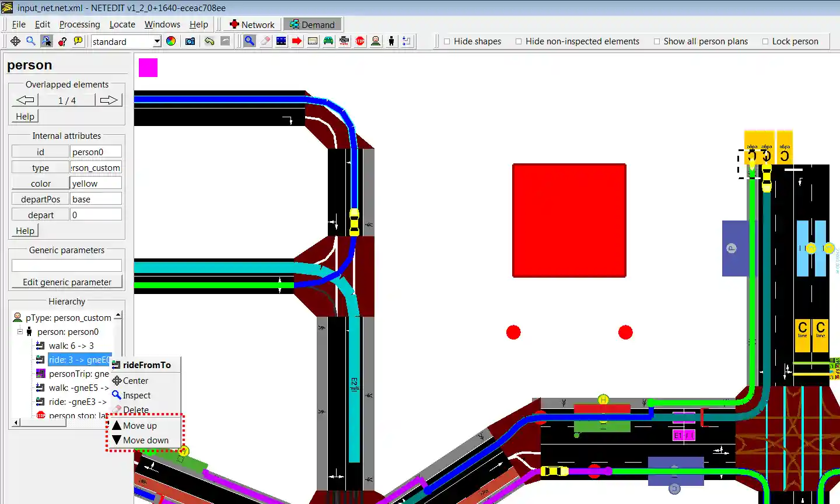Go to next overlapped element arrow

pyautogui.click(x=108, y=100)
